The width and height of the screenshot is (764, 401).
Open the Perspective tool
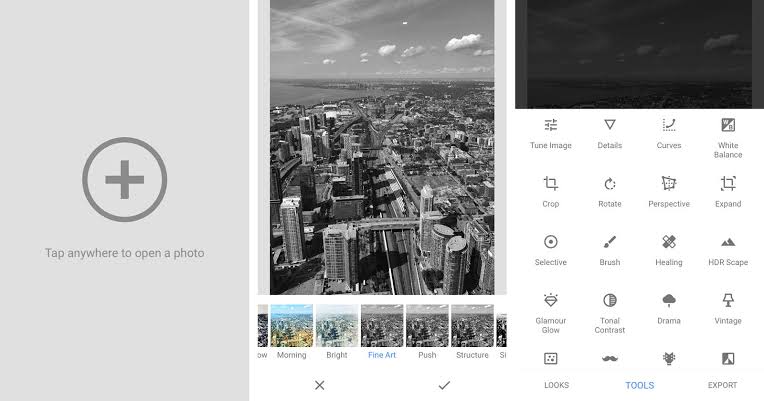click(669, 190)
